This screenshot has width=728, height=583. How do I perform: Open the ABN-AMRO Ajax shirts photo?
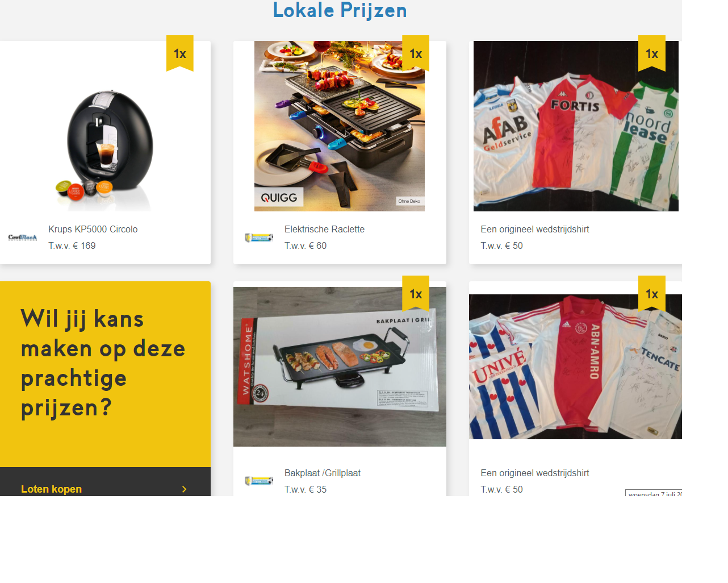(575, 367)
